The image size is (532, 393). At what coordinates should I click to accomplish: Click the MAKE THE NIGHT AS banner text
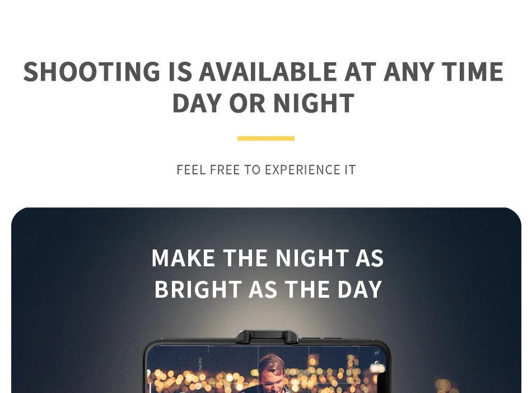pos(267,258)
